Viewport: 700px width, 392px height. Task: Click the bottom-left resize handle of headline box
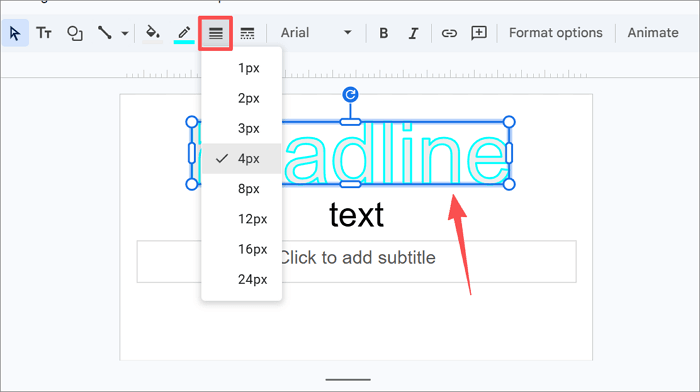point(192,184)
